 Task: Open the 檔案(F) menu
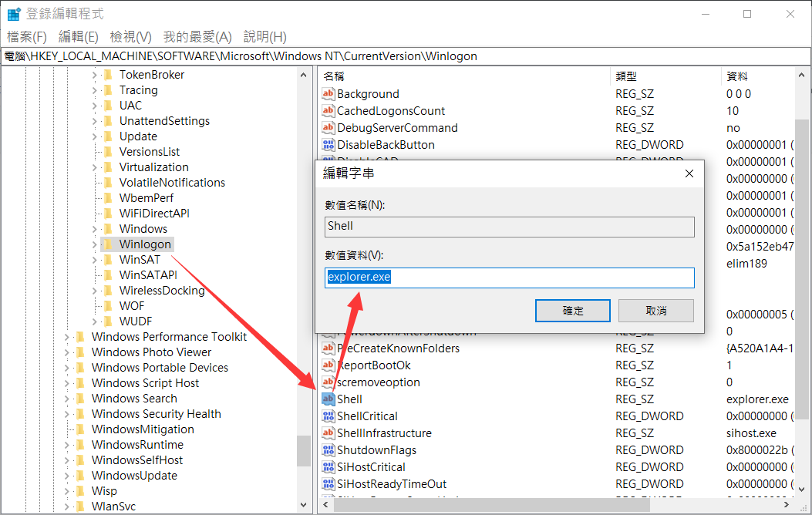[x=27, y=37]
